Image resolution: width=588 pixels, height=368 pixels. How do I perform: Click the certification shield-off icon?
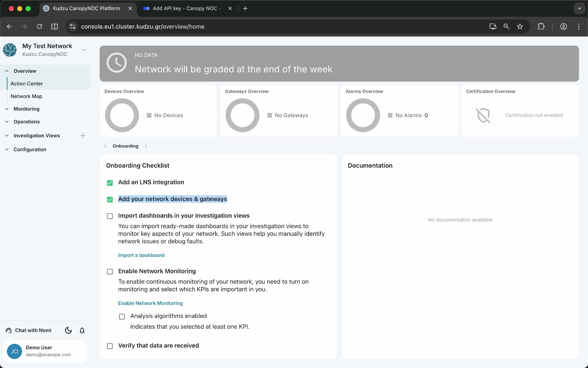pos(483,115)
